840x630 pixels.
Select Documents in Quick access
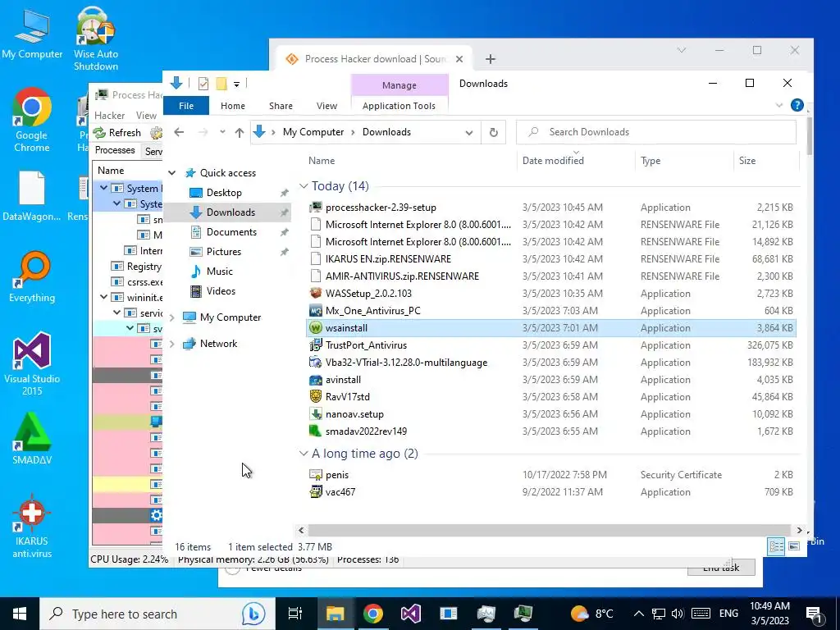pos(231,232)
